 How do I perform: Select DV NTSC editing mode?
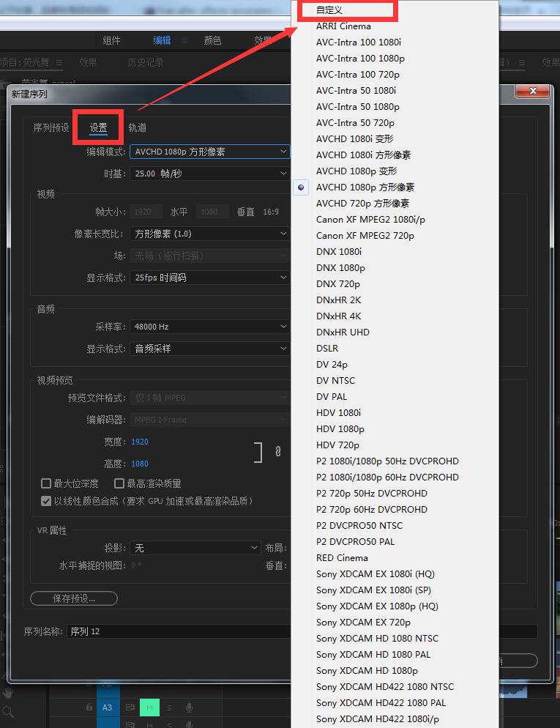pos(335,381)
